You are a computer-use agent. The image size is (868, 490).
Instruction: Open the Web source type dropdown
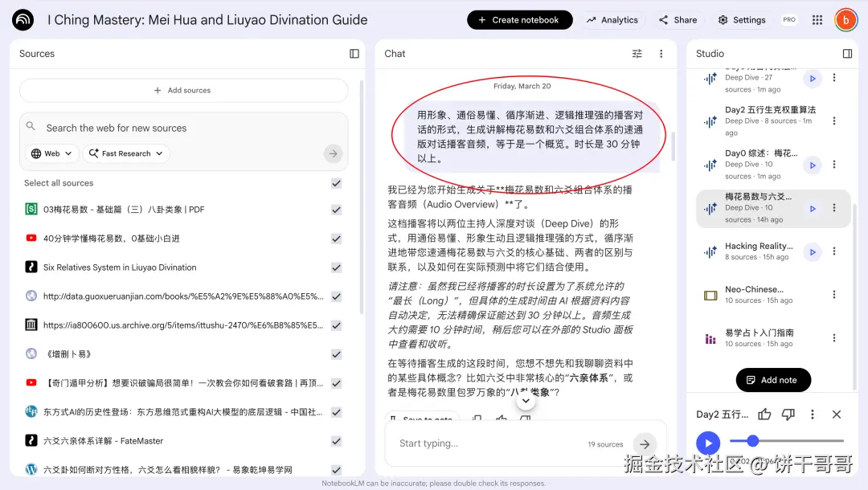point(51,153)
